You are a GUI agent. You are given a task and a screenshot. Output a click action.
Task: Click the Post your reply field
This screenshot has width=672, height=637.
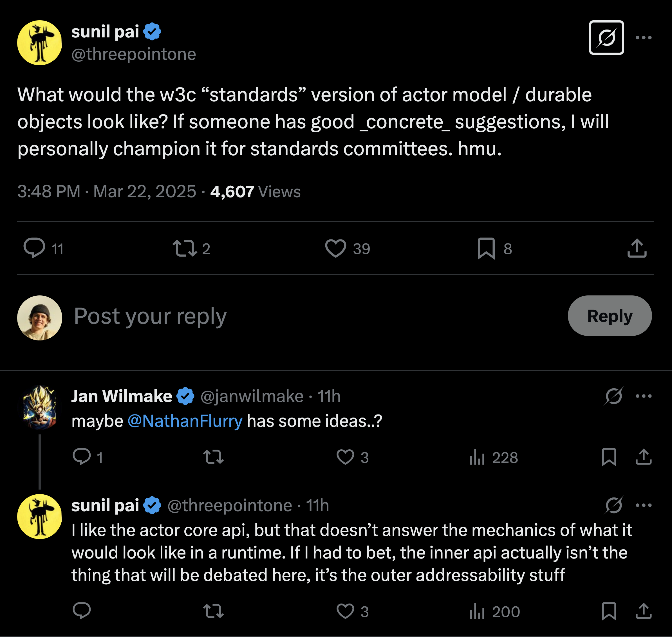coord(149,316)
